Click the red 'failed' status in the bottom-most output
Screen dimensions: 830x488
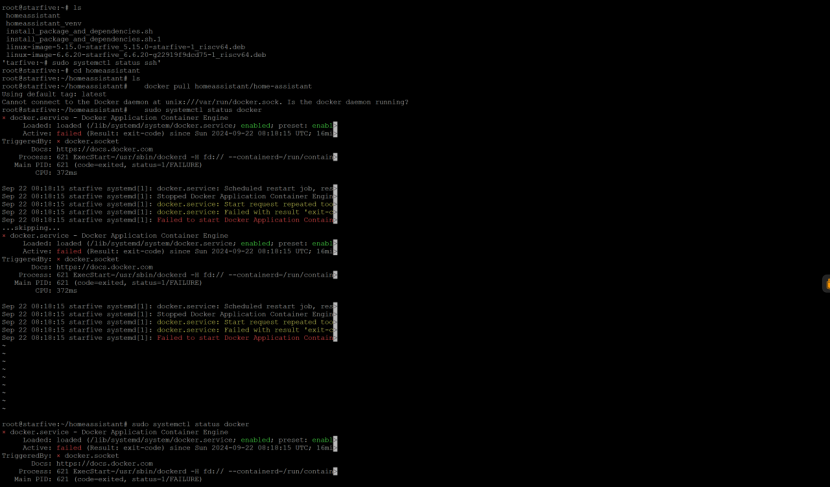tap(68, 447)
